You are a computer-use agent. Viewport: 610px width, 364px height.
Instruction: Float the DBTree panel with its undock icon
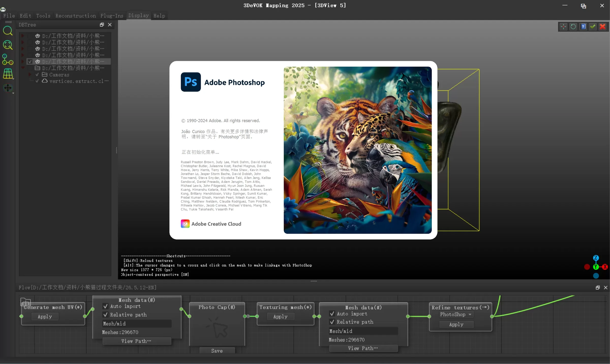102,25
